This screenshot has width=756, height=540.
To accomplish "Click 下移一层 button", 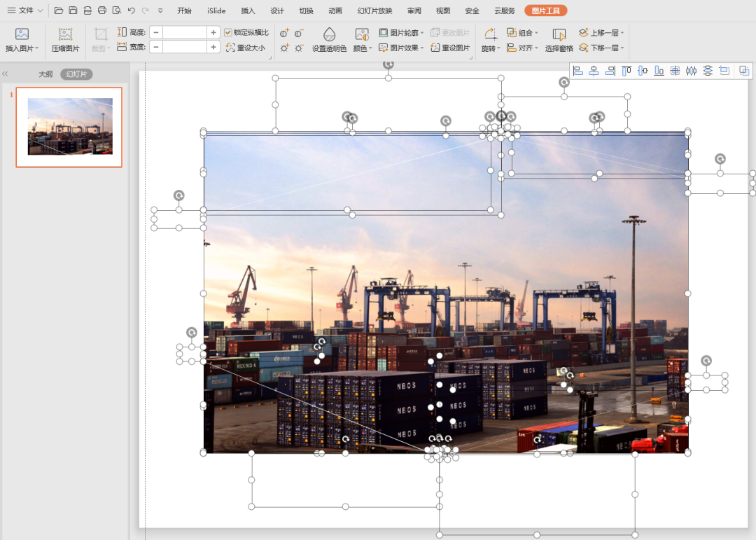I will [601, 48].
